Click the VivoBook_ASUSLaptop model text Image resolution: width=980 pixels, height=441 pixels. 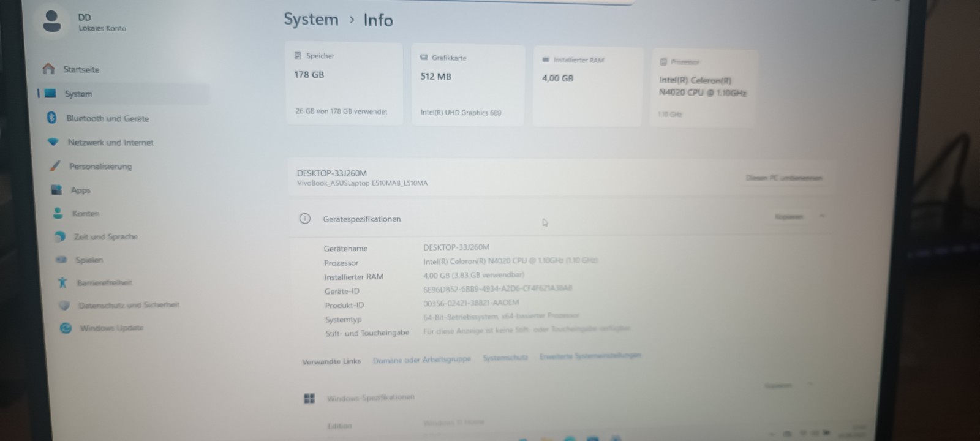pyautogui.click(x=362, y=183)
